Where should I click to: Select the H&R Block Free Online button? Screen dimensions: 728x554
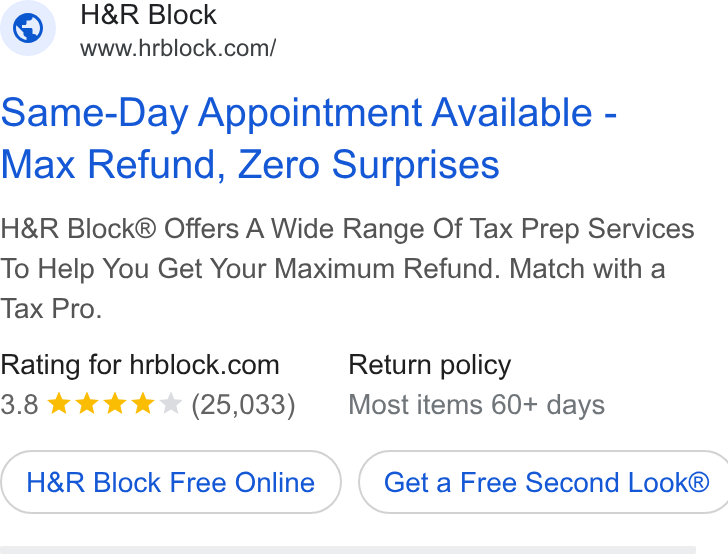click(x=171, y=482)
